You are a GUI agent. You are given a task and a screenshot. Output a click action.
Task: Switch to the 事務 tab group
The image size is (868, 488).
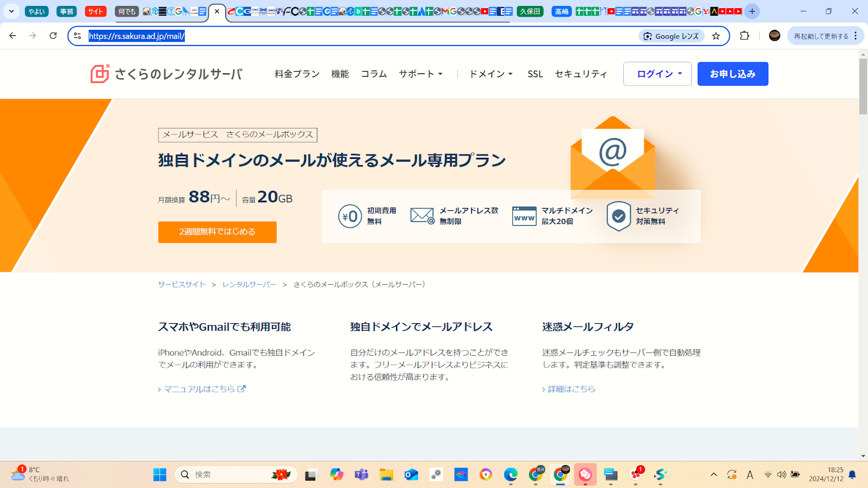pyautogui.click(x=67, y=11)
